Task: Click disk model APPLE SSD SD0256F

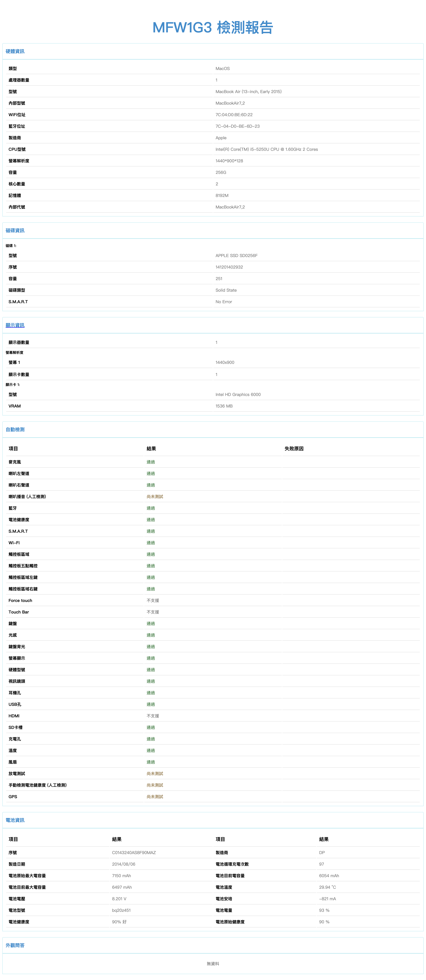Action: tap(236, 256)
